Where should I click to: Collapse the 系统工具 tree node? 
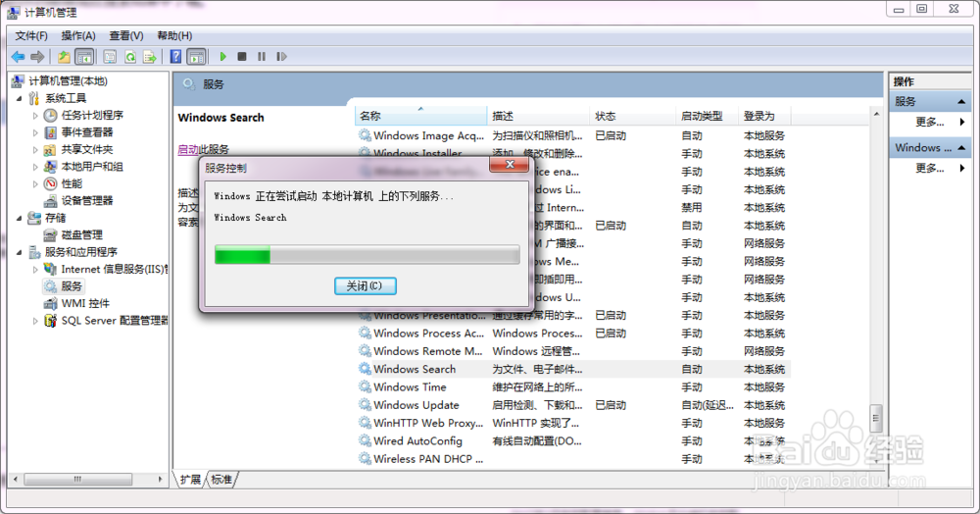pos(19,98)
